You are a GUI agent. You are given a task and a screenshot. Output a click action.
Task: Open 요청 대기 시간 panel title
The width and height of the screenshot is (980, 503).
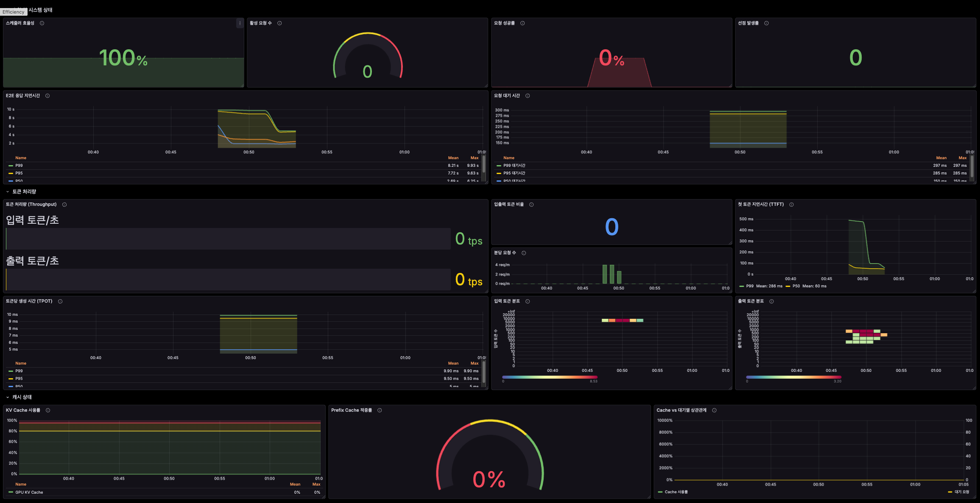pyautogui.click(x=507, y=96)
